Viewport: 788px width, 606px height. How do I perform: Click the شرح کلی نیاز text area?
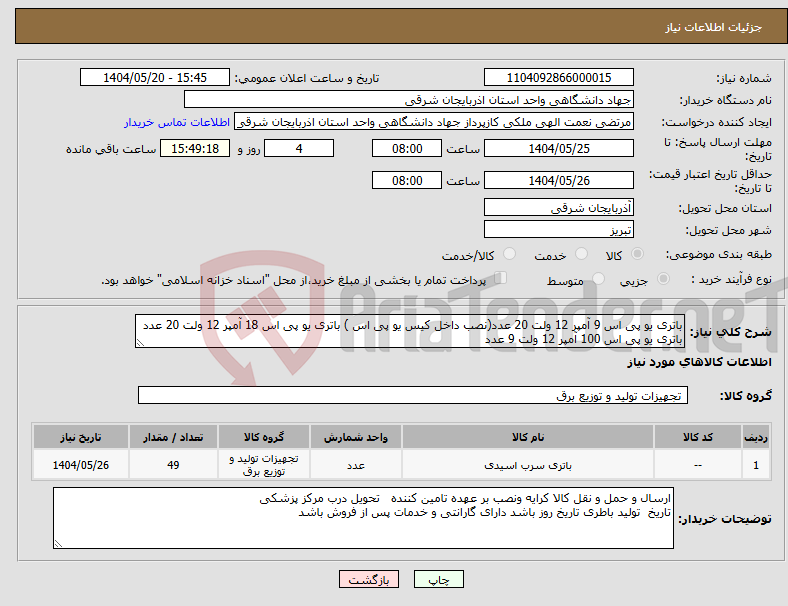410,331
